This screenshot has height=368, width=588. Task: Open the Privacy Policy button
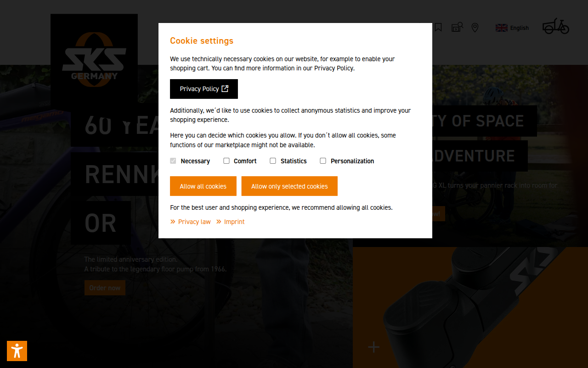tap(204, 89)
